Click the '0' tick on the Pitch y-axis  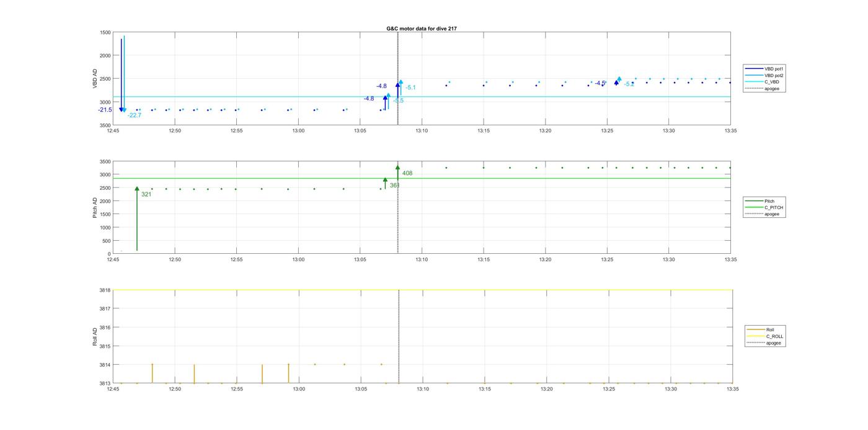[x=110, y=254]
